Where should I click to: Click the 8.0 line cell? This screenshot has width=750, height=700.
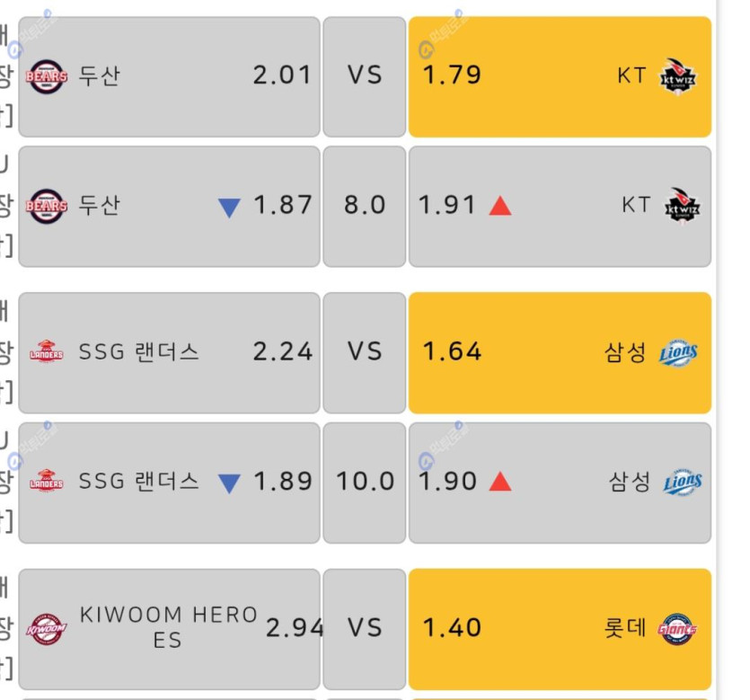(365, 207)
